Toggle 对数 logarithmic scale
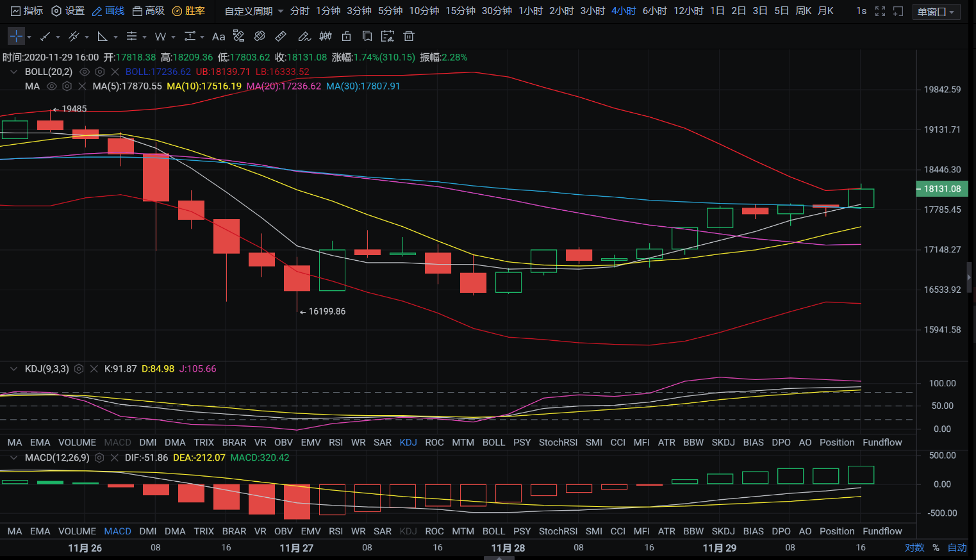 (914, 548)
